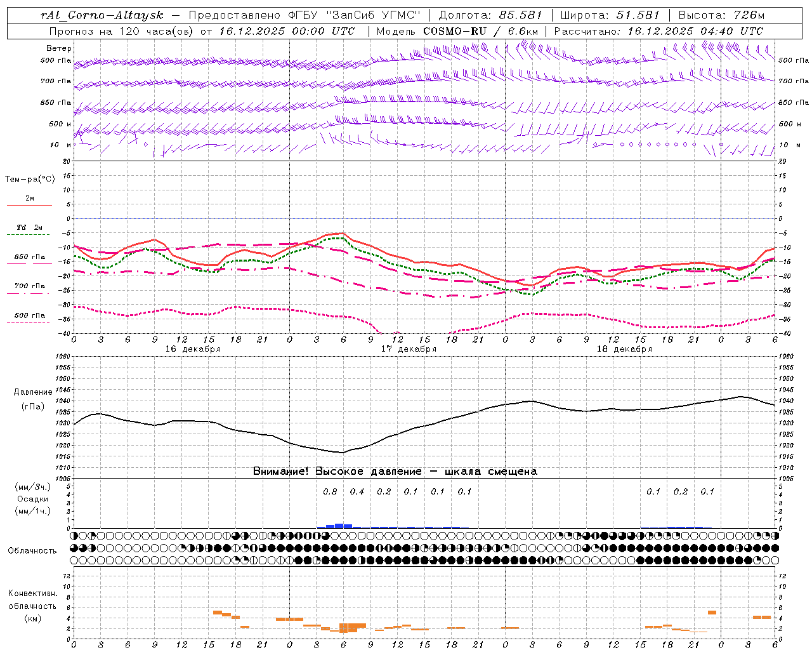Click the 10 м wind level on left axis
812x650 pixels.
tap(60, 145)
